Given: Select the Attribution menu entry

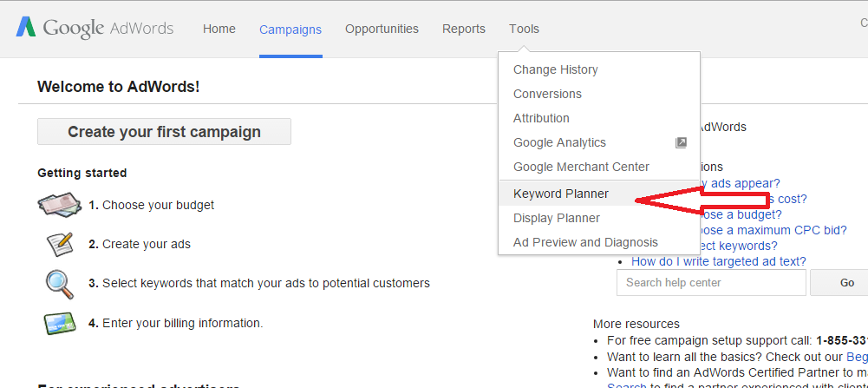Looking at the screenshot, I should (599, 119).
